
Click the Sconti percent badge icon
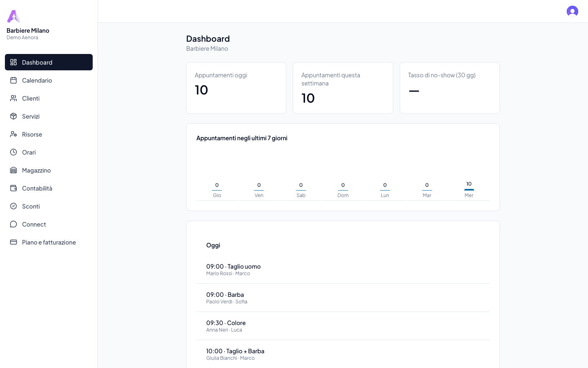click(13, 206)
